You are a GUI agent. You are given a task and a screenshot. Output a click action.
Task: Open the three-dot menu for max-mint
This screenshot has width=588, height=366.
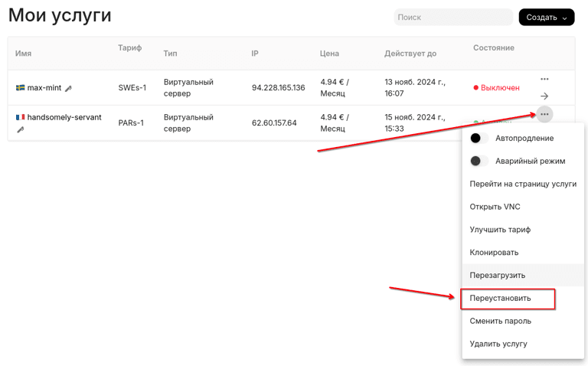(x=544, y=79)
